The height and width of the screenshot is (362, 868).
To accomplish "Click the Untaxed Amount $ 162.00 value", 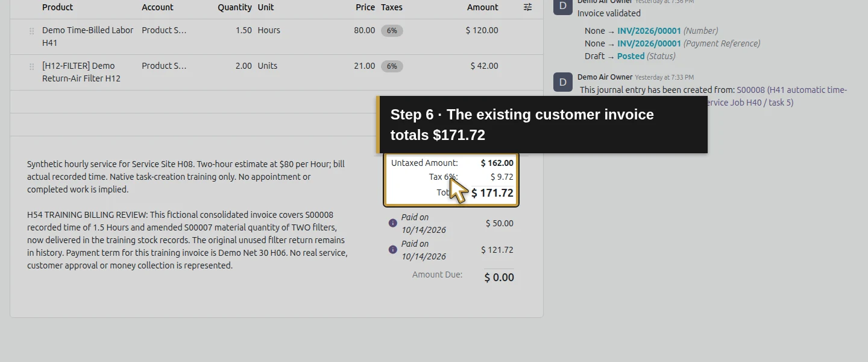I will pos(497,163).
